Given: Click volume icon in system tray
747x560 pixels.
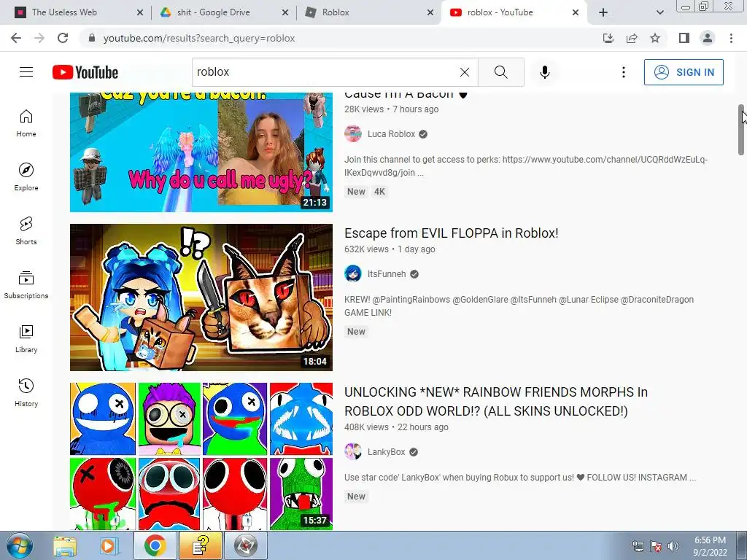Looking at the screenshot, I should pyautogui.click(x=673, y=546).
